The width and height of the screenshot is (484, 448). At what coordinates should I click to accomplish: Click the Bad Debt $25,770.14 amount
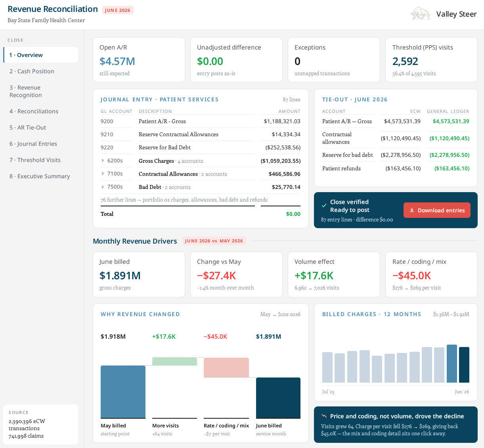[286, 187]
